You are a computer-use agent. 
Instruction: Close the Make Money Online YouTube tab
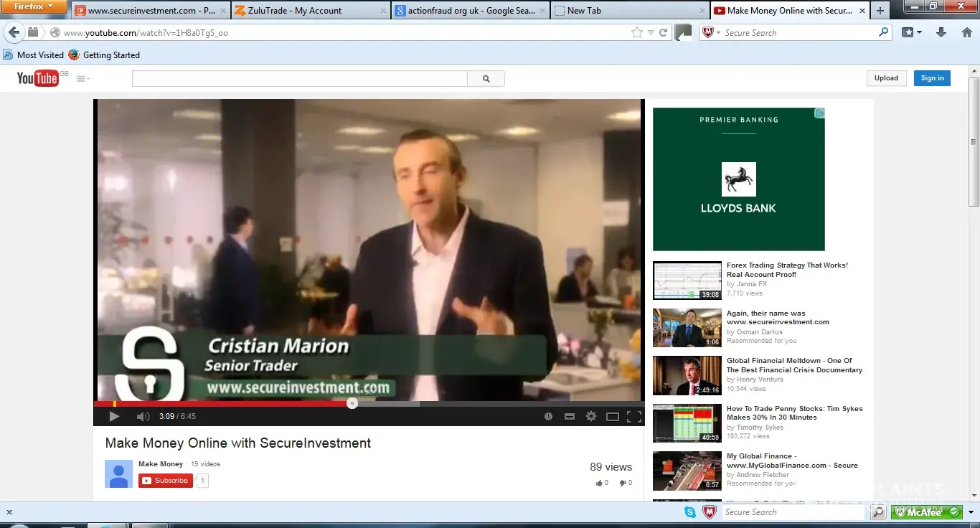point(861,11)
